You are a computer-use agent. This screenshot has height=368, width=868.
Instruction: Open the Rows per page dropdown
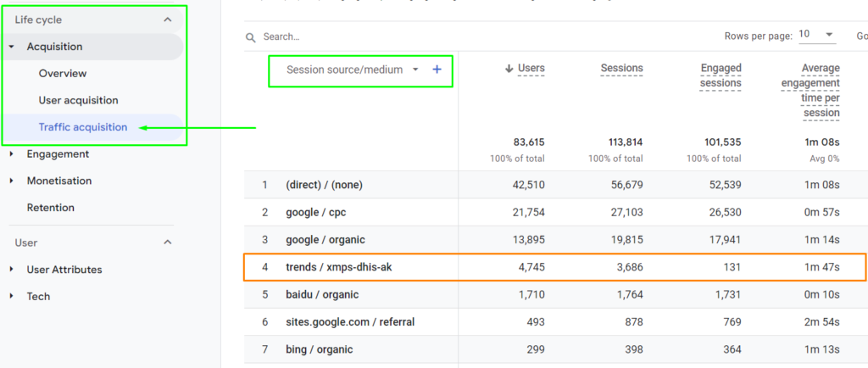click(x=817, y=35)
